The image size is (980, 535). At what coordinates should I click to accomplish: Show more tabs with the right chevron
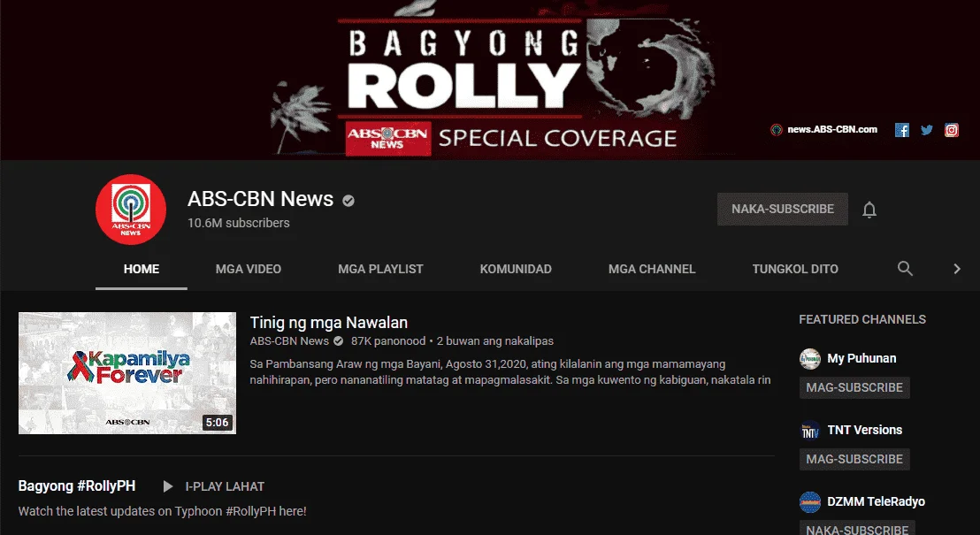(957, 269)
